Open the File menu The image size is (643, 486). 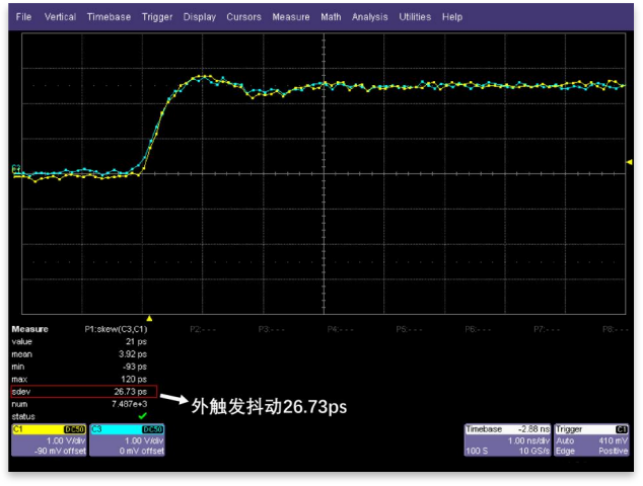(23, 17)
